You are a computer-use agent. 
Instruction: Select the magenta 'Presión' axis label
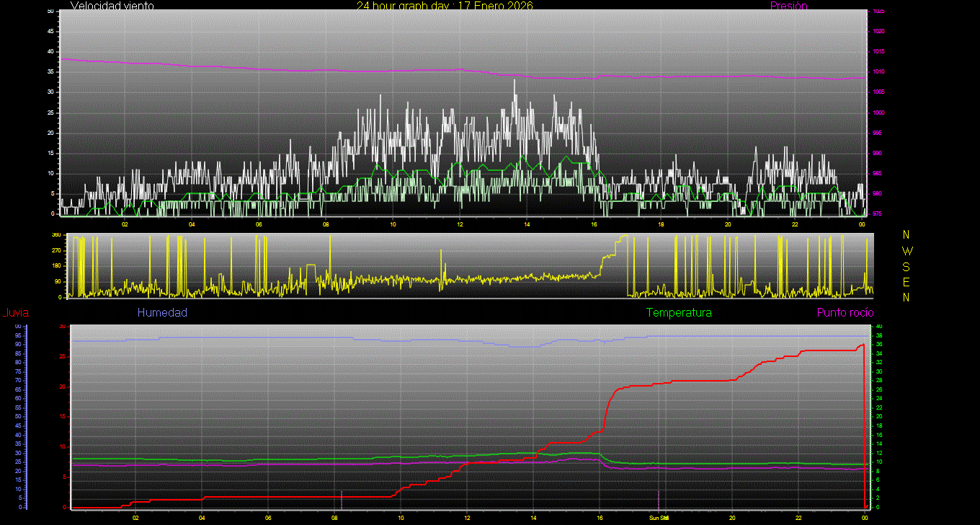click(x=788, y=6)
